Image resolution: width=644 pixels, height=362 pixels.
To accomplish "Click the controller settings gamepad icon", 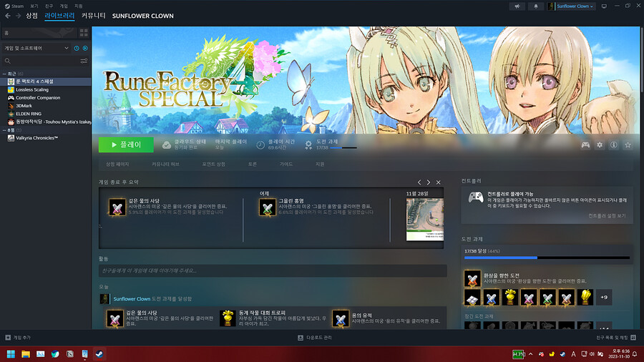I will (x=585, y=145).
